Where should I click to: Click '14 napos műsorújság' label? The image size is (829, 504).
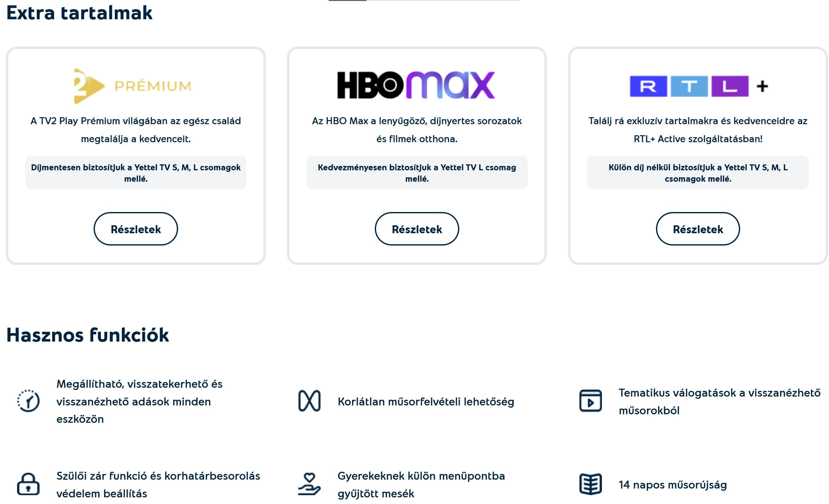pos(672,484)
